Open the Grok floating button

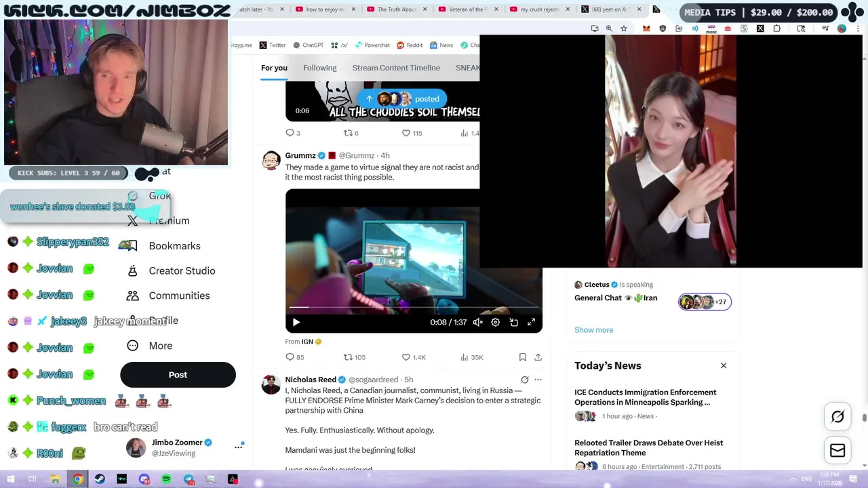(x=837, y=417)
